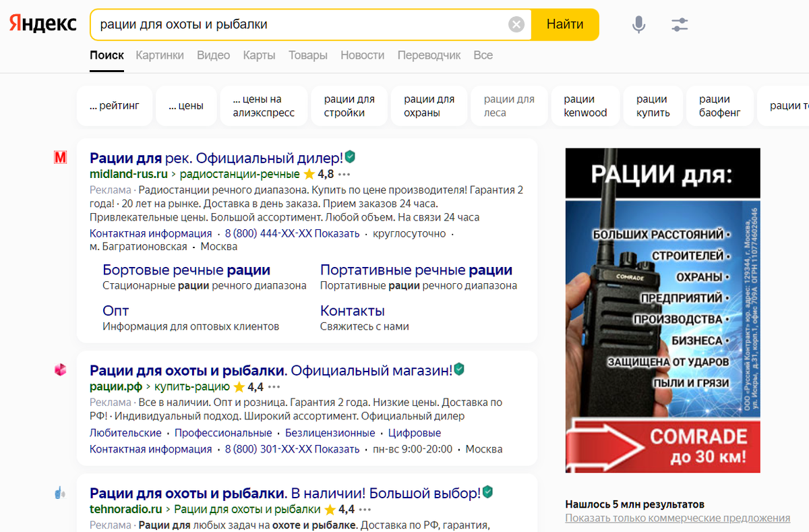Show phone 8 (800) 301-XX-XX
The height and width of the screenshot is (532, 809).
tap(292, 449)
